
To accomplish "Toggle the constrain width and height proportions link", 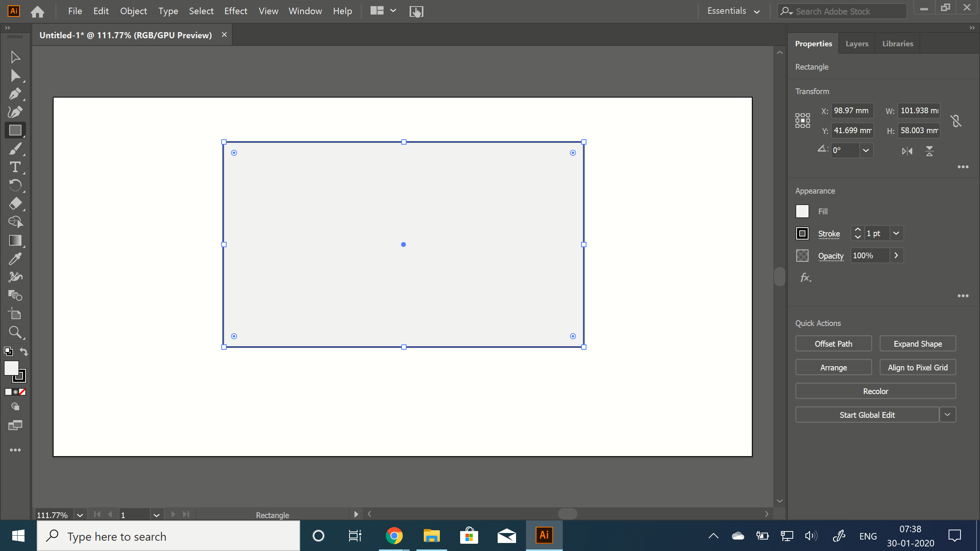I will pos(956,121).
